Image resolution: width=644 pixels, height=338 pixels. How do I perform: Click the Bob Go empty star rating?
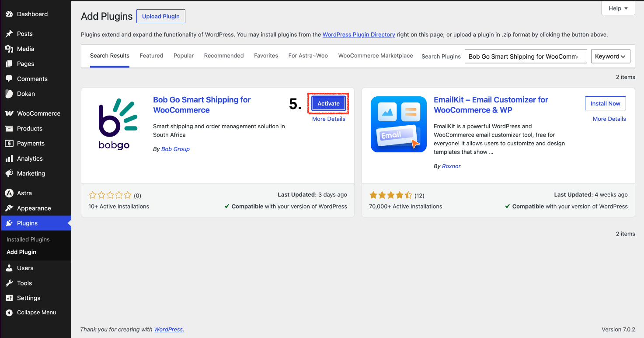pos(110,195)
